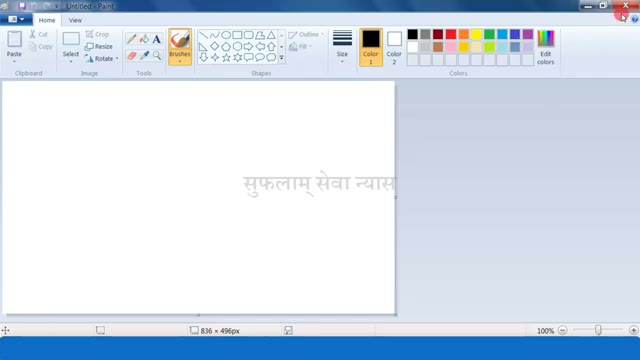Select the Fill with color bucket tool
640x360 pixels.
[144, 39]
